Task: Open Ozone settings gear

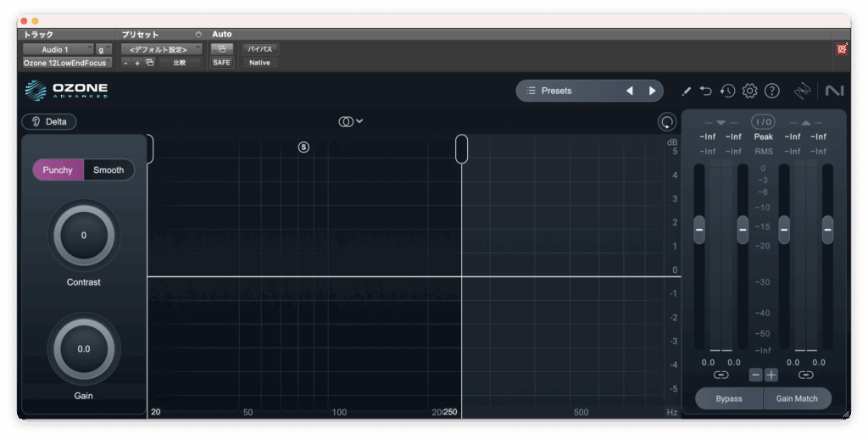Action: click(749, 91)
